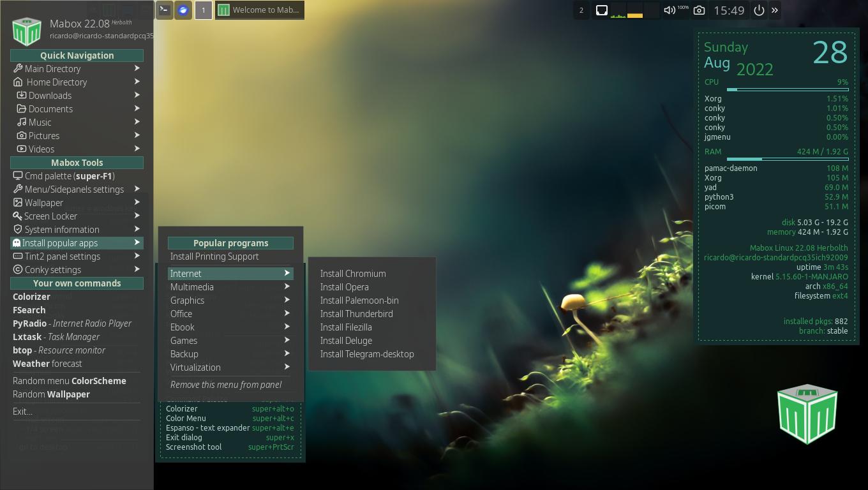868x490 pixels.
Task: Select Install Thunderbird
Action: pos(372,313)
